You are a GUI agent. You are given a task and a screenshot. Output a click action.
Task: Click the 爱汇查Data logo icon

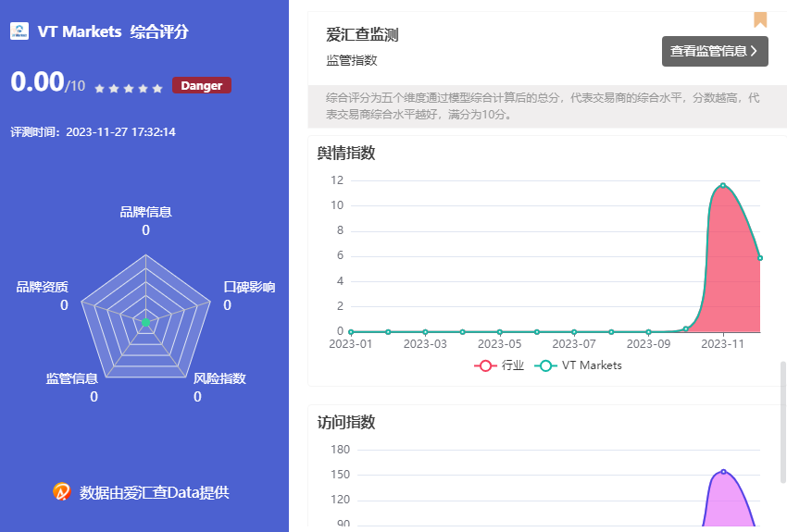click(62, 492)
